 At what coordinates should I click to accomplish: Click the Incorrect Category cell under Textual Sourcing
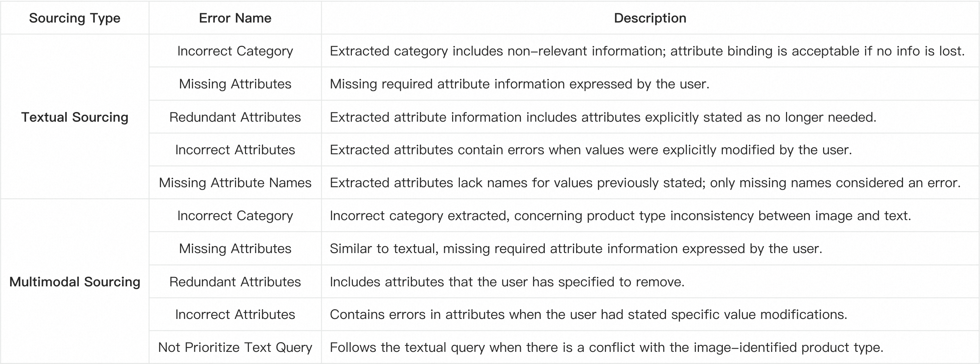(x=235, y=51)
